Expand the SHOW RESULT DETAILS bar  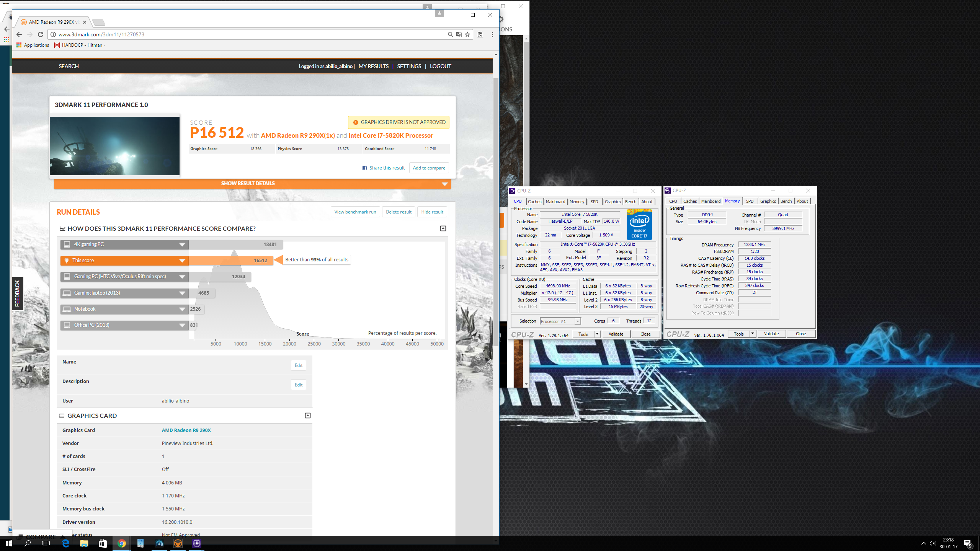[x=252, y=184]
